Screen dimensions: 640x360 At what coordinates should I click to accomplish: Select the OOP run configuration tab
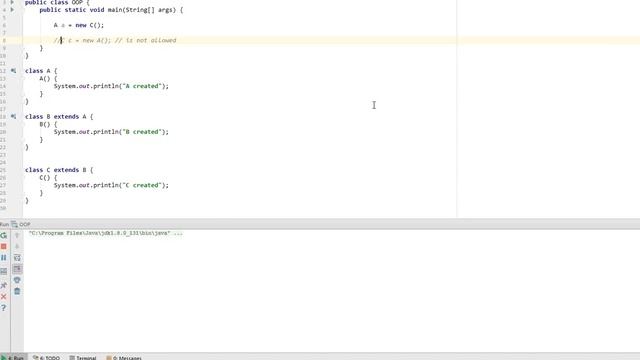(x=21, y=224)
